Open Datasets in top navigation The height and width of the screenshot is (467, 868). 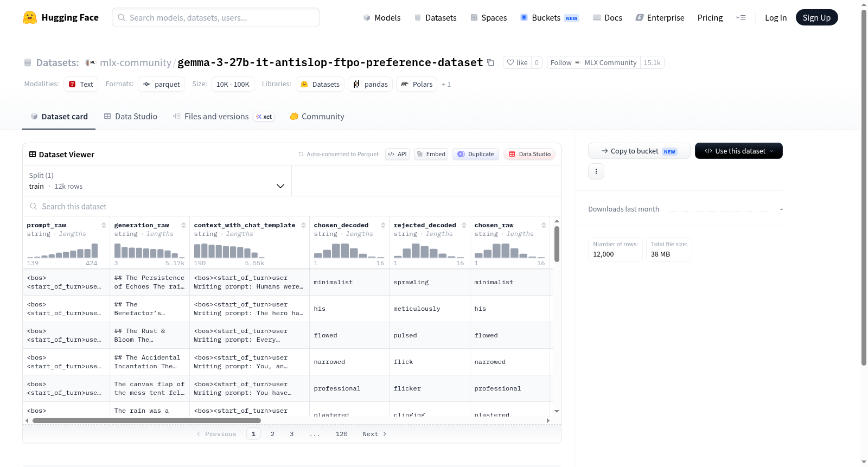coord(436,17)
